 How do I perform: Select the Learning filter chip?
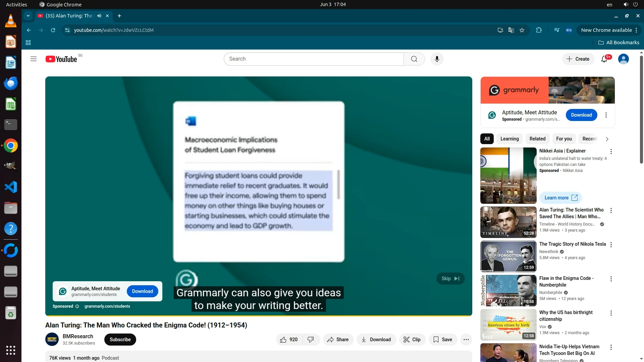[x=509, y=139]
